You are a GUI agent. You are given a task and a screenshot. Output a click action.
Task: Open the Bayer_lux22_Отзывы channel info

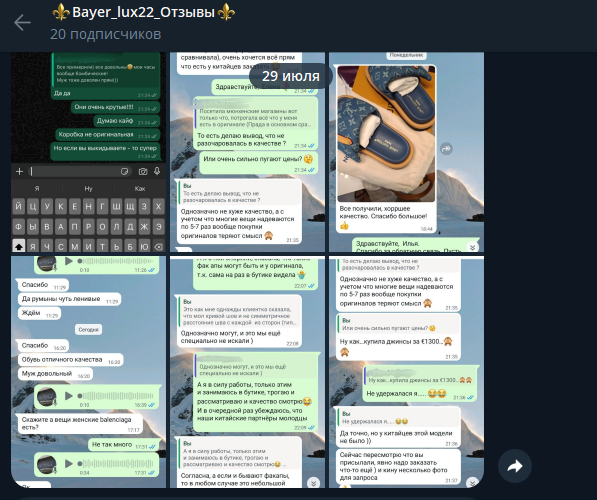coord(144,12)
